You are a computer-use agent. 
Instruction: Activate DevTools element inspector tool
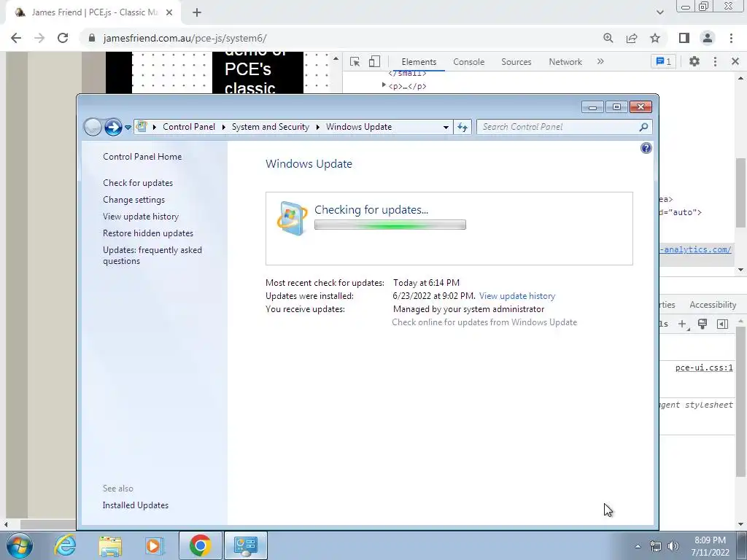(355, 61)
